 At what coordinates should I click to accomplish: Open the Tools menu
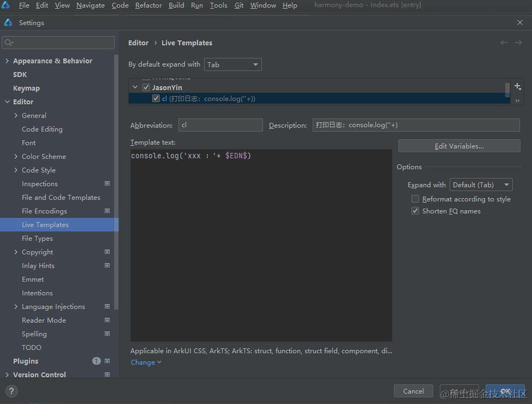(x=218, y=5)
